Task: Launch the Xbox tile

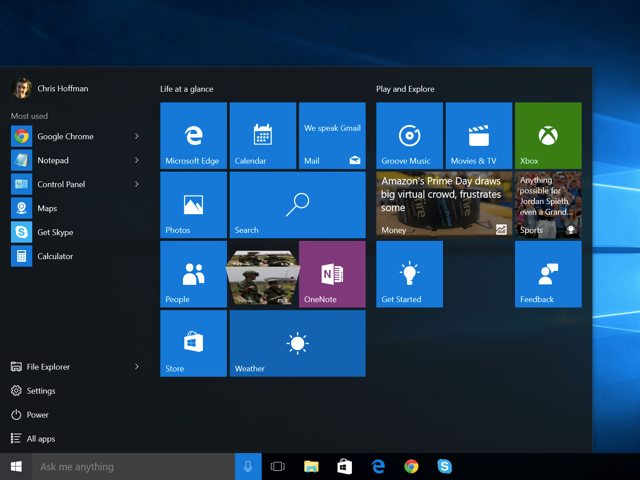Action: pos(548,136)
